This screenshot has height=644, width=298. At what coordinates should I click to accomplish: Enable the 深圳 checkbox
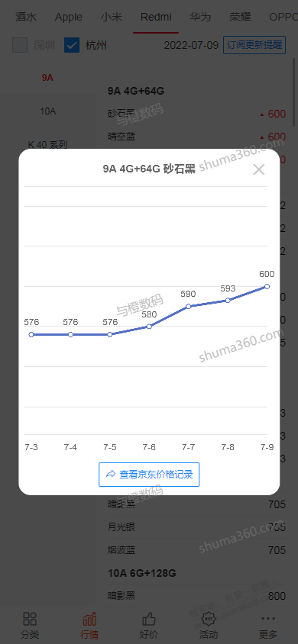[x=20, y=45]
